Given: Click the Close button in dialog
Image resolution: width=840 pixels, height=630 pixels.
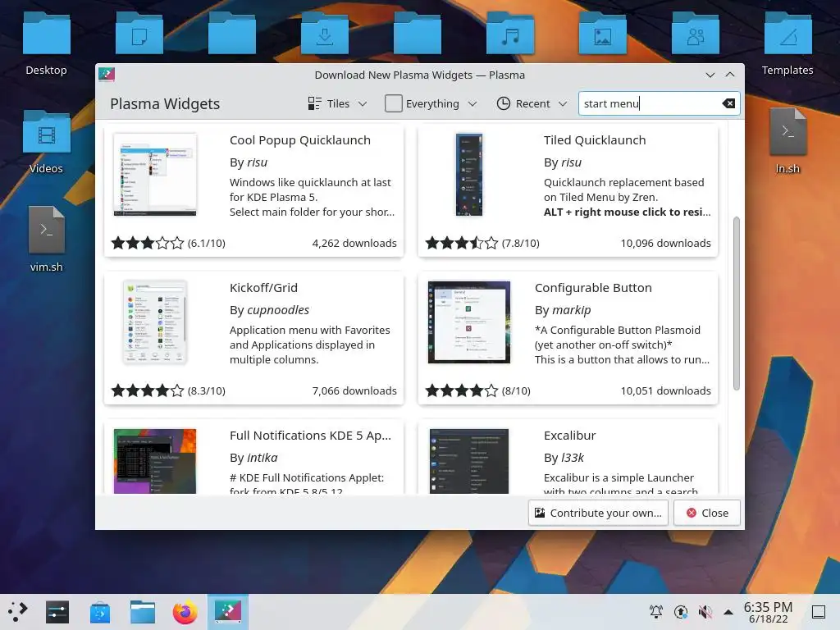Looking at the screenshot, I should [707, 513].
